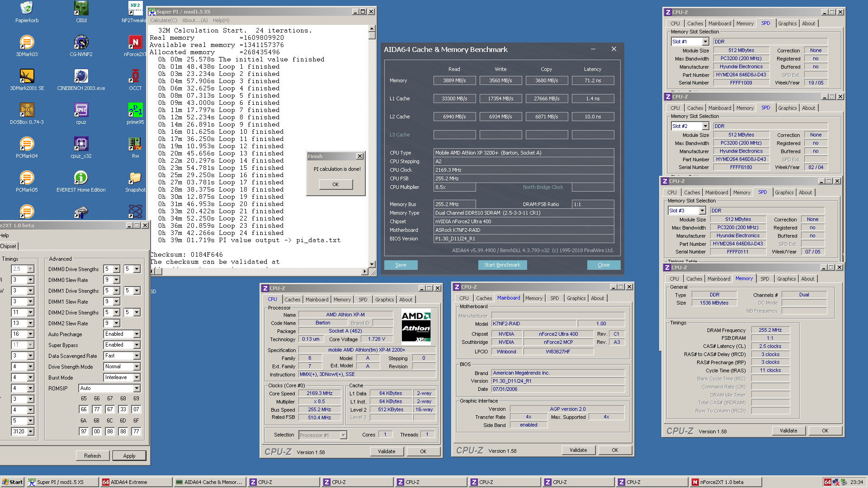This screenshot has height=488, width=868.
Task: Click the AMD Athlon XP logo in CPU-Z
Action: [x=416, y=326]
